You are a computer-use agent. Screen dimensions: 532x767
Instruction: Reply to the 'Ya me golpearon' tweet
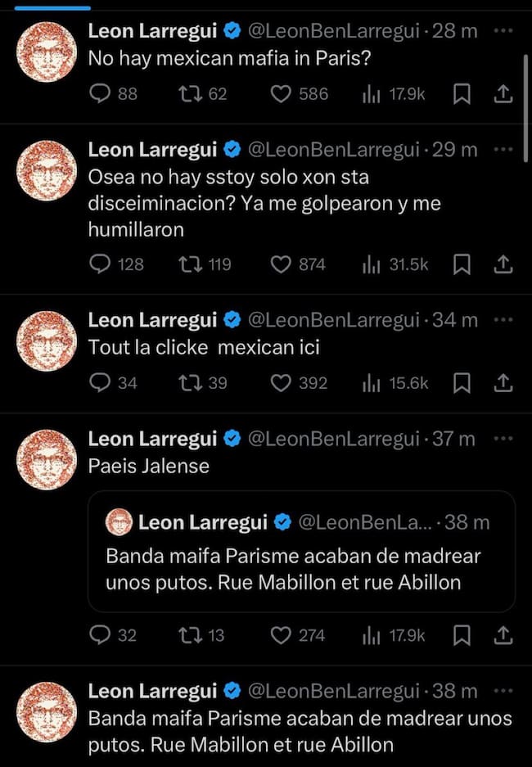click(x=100, y=264)
